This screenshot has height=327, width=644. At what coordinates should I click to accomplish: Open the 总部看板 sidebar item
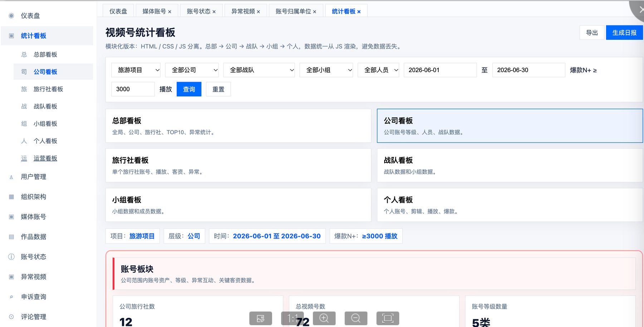point(53,54)
